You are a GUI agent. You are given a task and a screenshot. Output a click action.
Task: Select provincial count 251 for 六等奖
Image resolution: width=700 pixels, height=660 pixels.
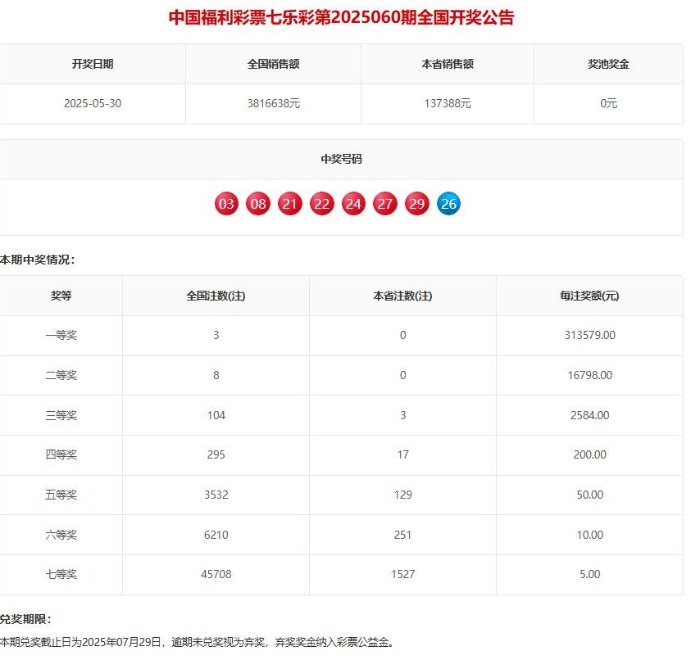pos(403,535)
